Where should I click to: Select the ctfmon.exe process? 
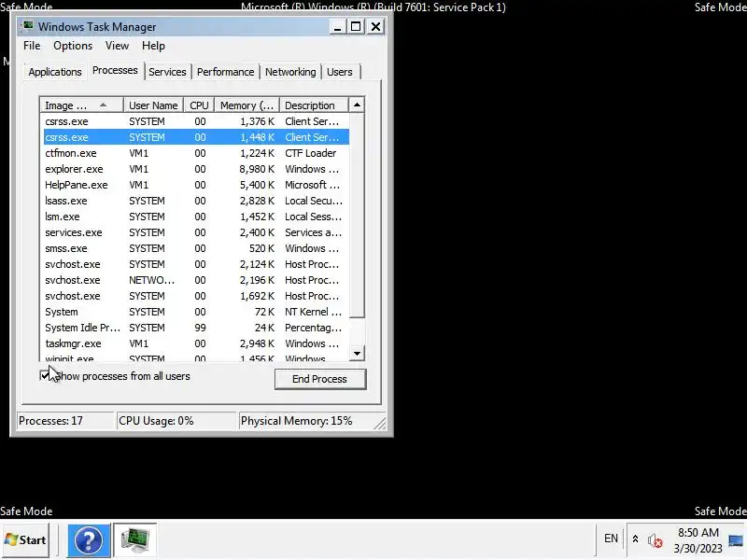point(195,153)
